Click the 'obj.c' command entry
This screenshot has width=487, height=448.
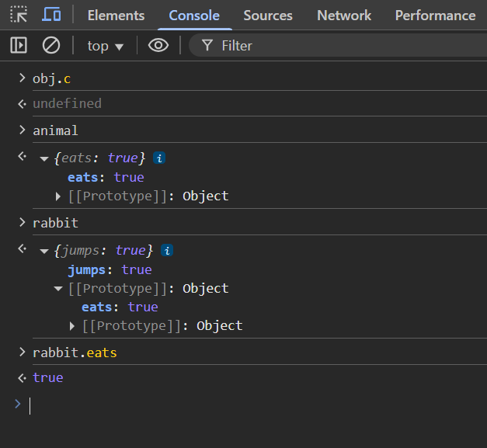(x=51, y=79)
